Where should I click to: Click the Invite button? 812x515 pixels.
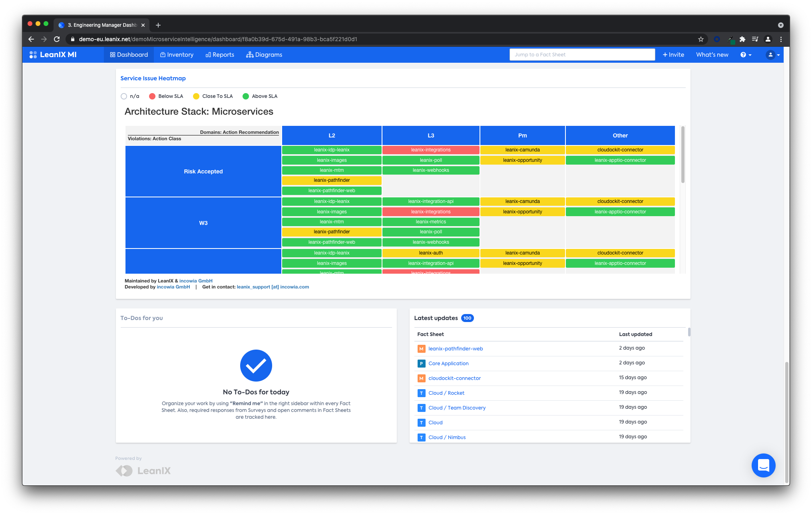click(x=673, y=55)
